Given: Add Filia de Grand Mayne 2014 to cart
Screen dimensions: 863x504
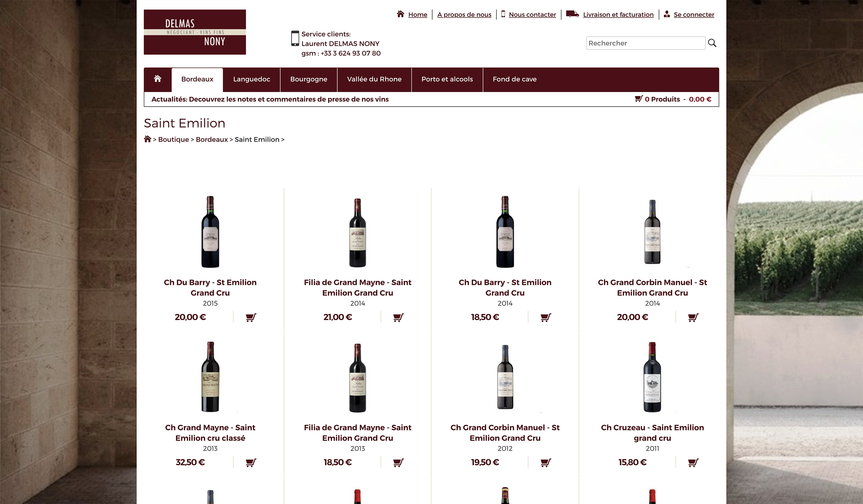Looking at the screenshot, I should [x=398, y=317].
